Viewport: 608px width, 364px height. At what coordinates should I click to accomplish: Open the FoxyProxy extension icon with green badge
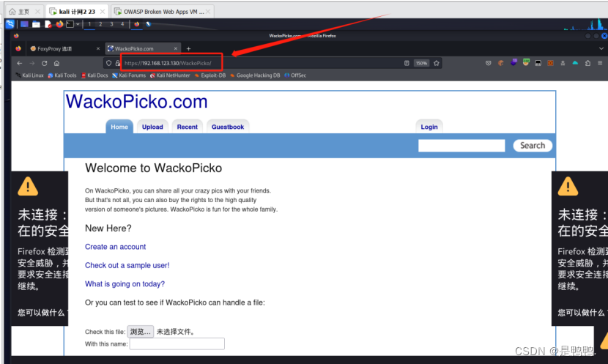click(x=526, y=62)
